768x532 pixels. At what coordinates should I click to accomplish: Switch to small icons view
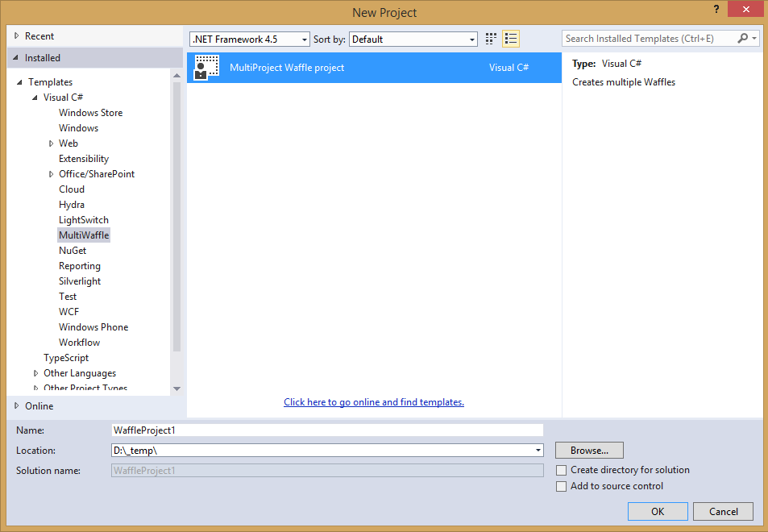click(x=491, y=39)
